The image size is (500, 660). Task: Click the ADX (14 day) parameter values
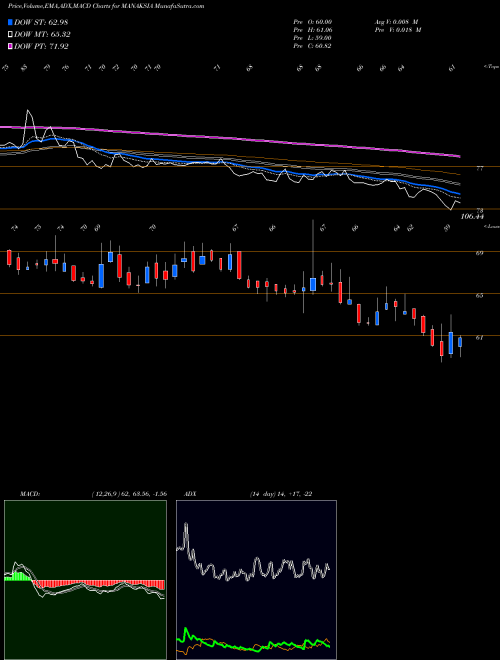coord(281,494)
